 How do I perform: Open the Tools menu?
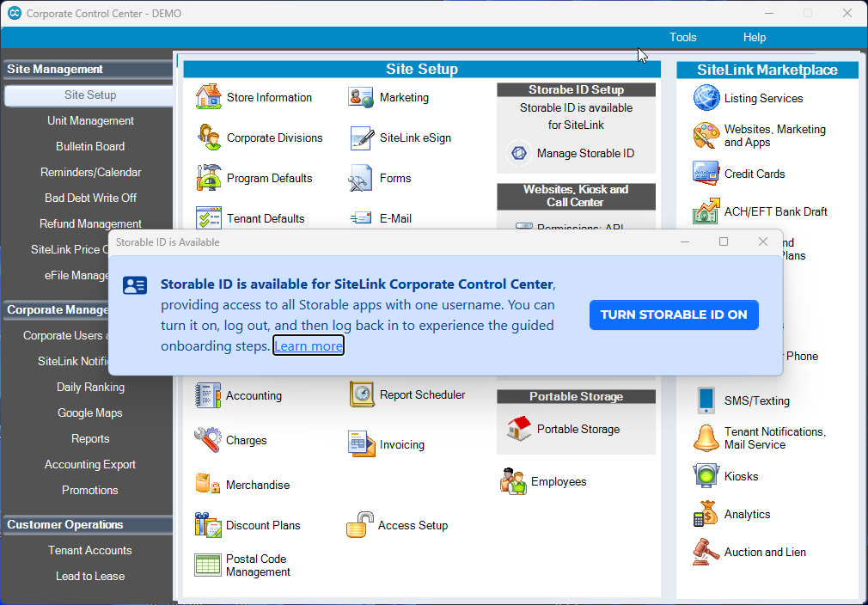682,37
